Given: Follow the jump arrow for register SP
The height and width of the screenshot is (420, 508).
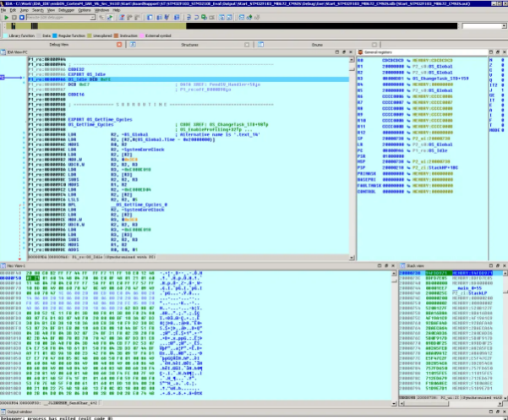Looking at the screenshot, I should (408, 139).
